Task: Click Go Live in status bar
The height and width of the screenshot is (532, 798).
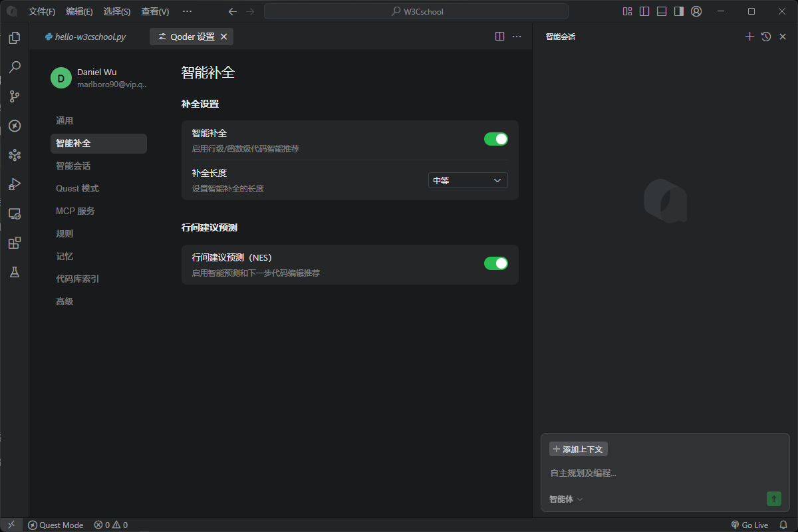Action: (x=749, y=525)
